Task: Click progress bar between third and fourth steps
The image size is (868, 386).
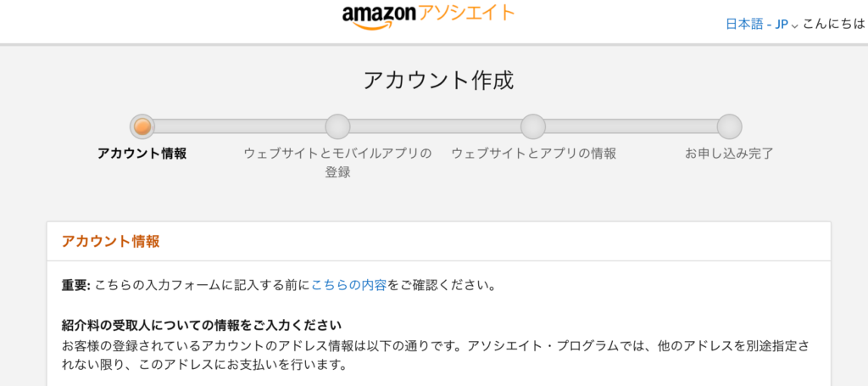Action: pyautogui.click(x=631, y=126)
